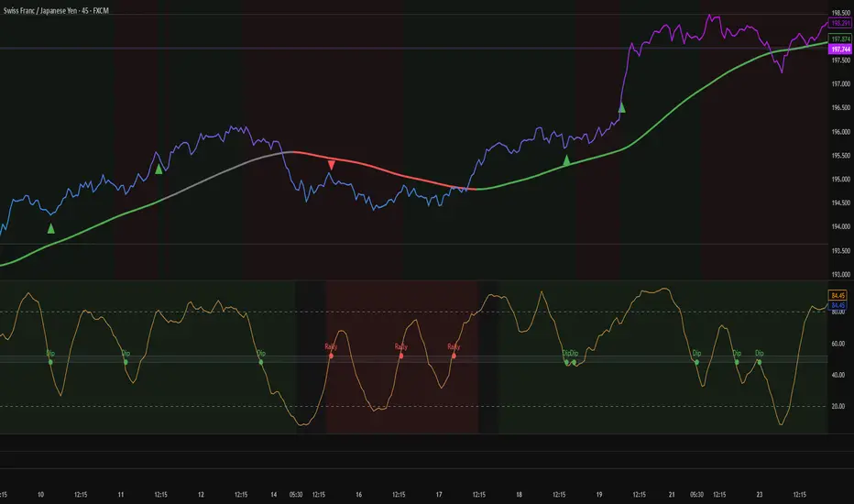This screenshot has height=504, width=854.
Task: Click the 198.500 price axis label
Action: tap(840, 13)
